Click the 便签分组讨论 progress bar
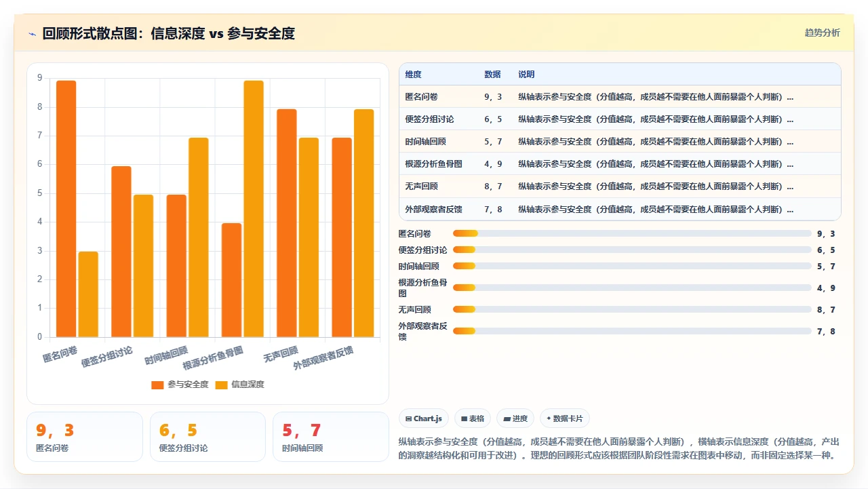This screenshot has height=489, width=868. 632,250
